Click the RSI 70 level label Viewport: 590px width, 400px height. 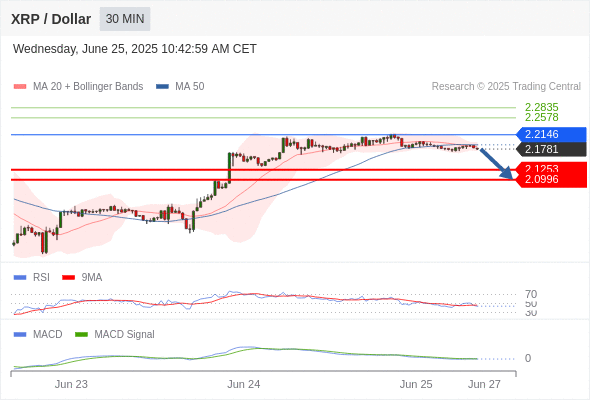pos(531,294)
